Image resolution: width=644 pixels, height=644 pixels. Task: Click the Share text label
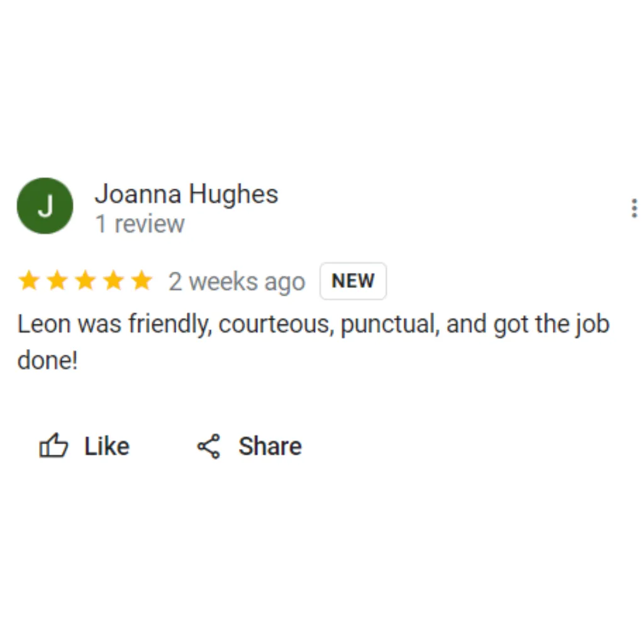click(270, 446)
